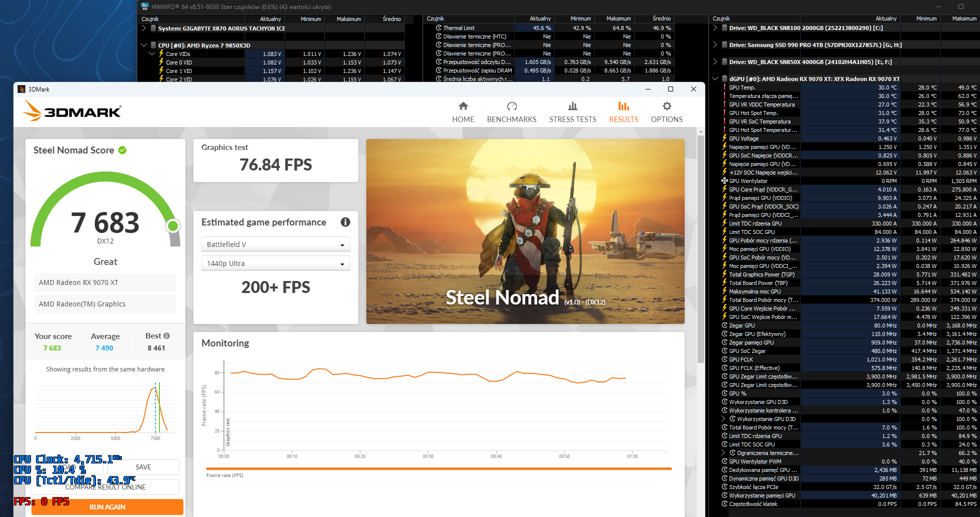Viewport: 980px width, 517px height.
Task: Expand the Wykorzystanie GPU D3D subgroup
Action: (723, 419)
